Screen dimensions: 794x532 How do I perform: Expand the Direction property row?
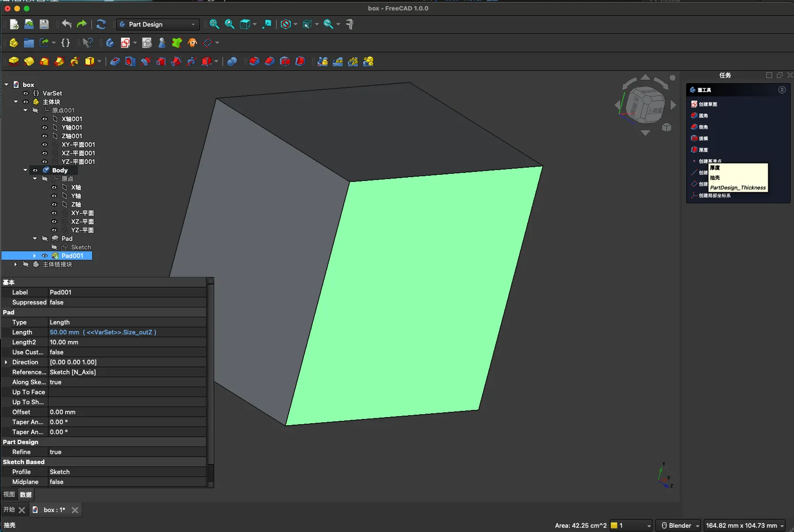pyautogui.click(x=6, y=362)
